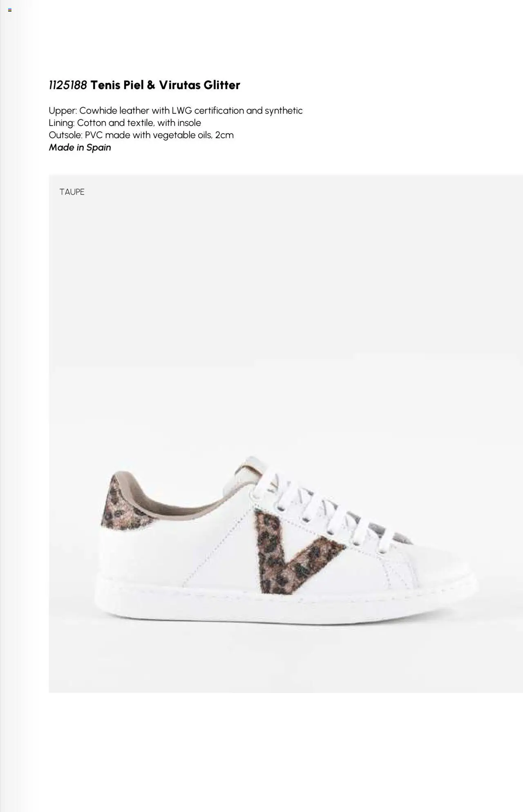Click the Made in Spain text
The width and height of the screenshot is (523, 812).
point(80,147)
